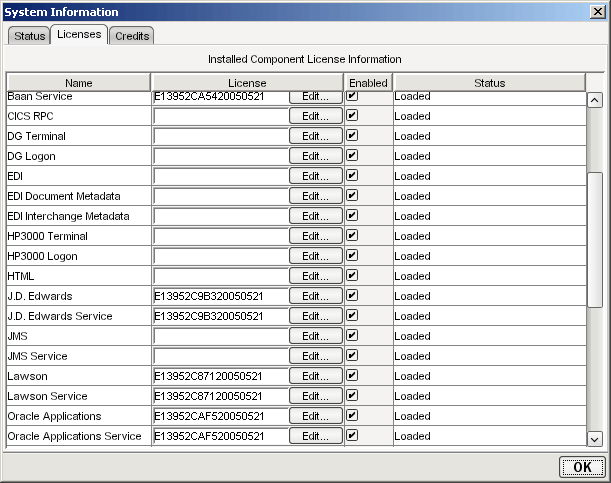Click the Name column header
611x483 pixels.
point(79,83)
